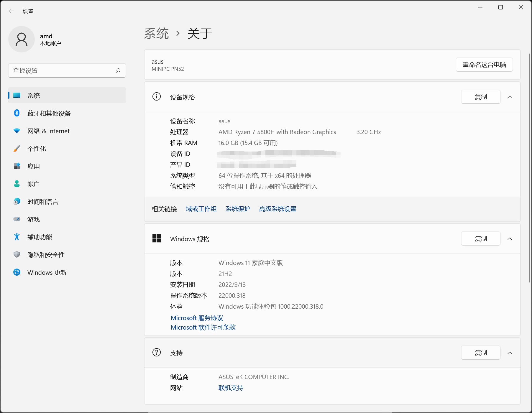The image size is (532, 413).
Task: Collapse the Windows 规格 section chevron
Action: [x=510, y=239]
